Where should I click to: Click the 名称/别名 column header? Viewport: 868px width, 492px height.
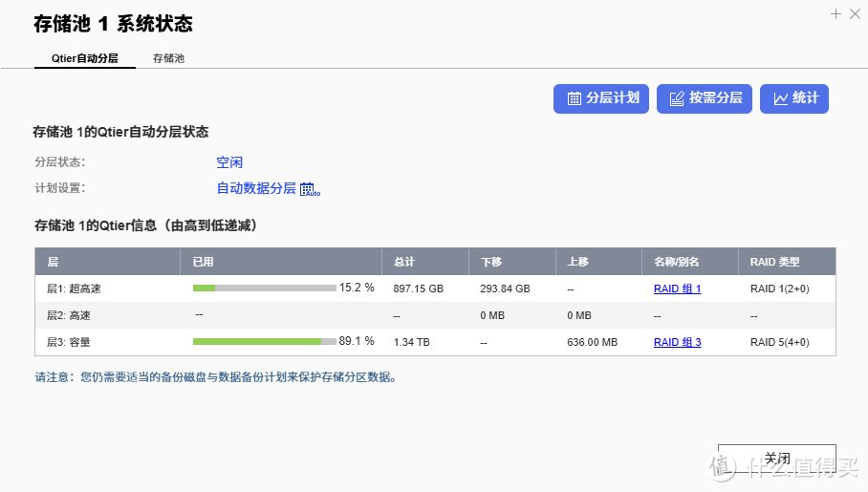tap(677, 262)
